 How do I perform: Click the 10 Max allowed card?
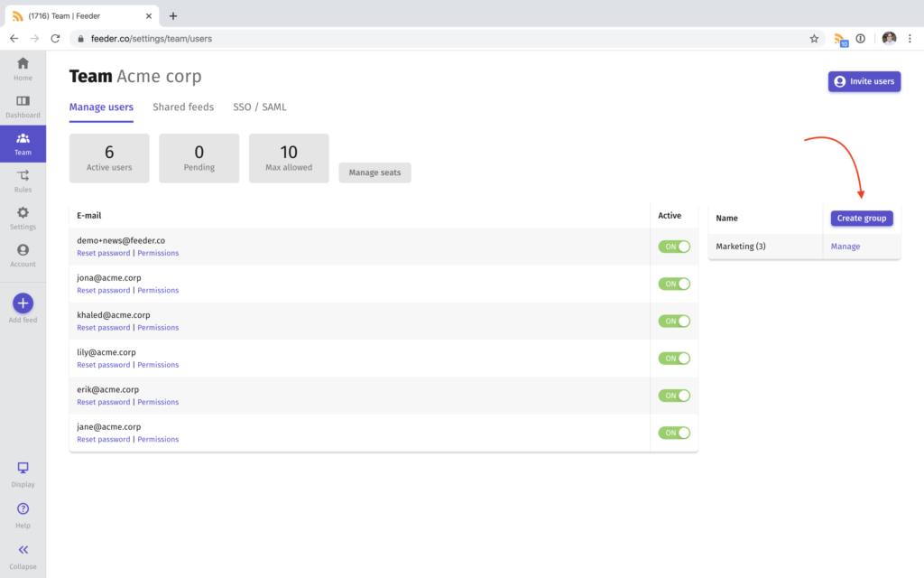(289, 158)
